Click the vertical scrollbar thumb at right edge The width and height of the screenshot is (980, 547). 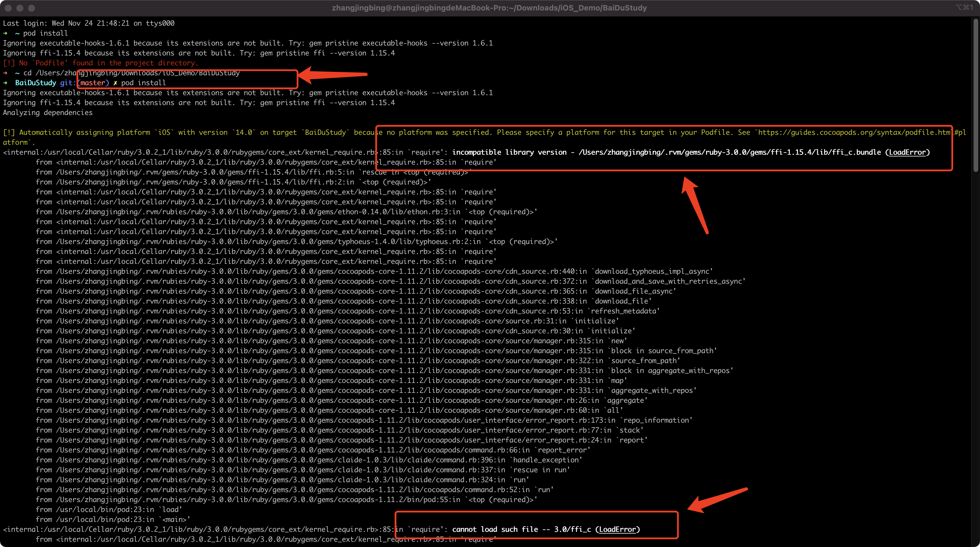tap(976, 95)
